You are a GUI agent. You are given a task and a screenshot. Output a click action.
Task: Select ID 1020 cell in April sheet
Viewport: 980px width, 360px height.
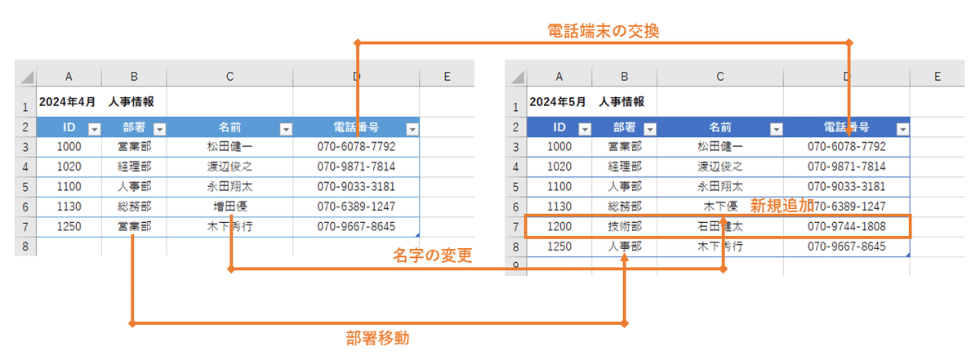69,167
